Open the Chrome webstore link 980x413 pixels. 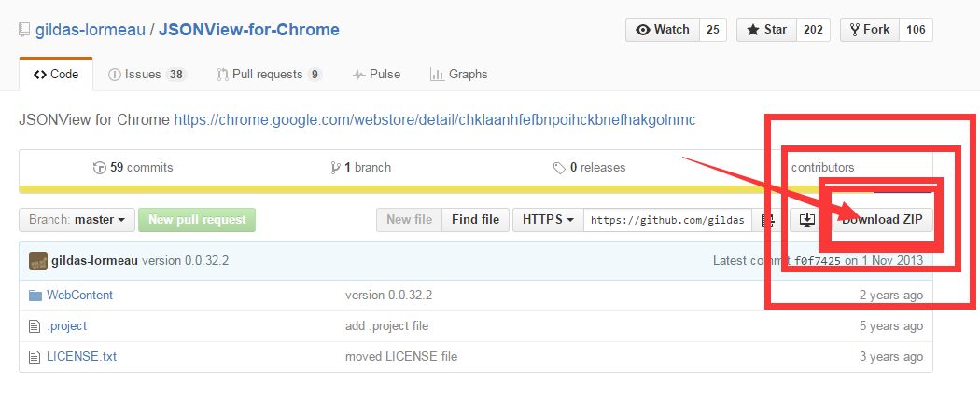point(434,119)
